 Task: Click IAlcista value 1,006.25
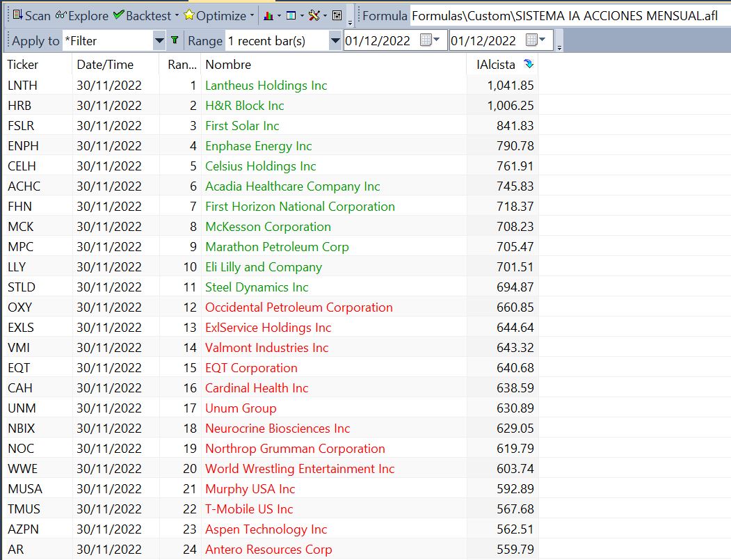[511, 105]
